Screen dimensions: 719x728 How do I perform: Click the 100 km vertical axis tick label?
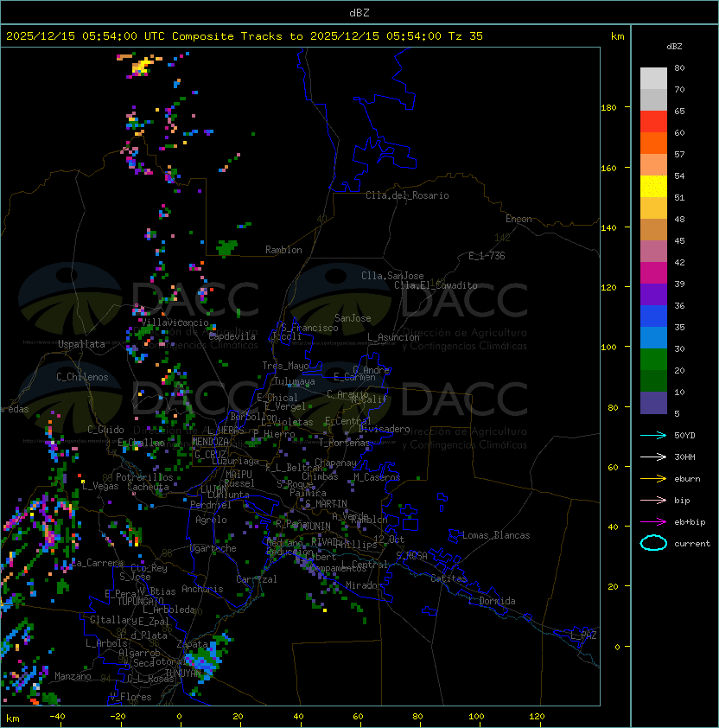(608, 348)
